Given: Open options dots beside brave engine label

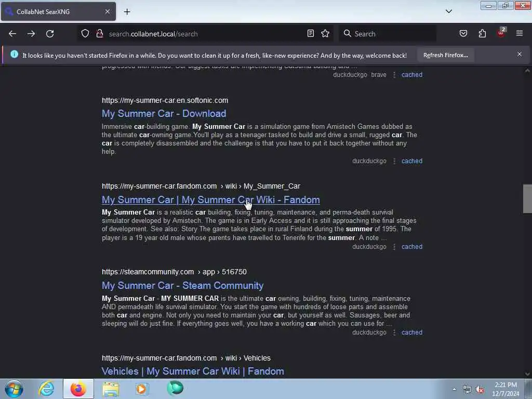Looking at the screenshot, I should click(x=394, y=75).
